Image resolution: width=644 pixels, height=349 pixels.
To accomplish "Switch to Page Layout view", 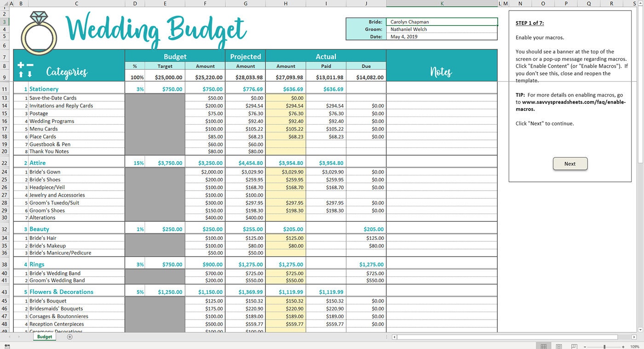I will (x=559, y=346).
